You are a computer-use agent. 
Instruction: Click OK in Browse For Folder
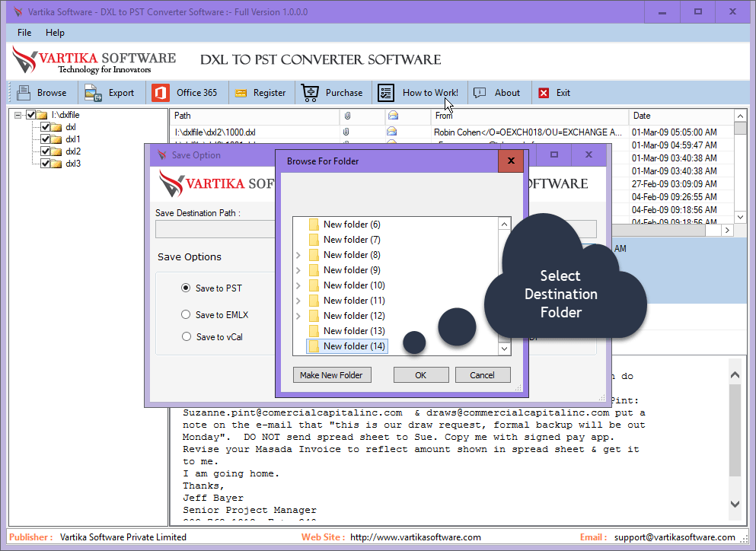coord(421,375)
